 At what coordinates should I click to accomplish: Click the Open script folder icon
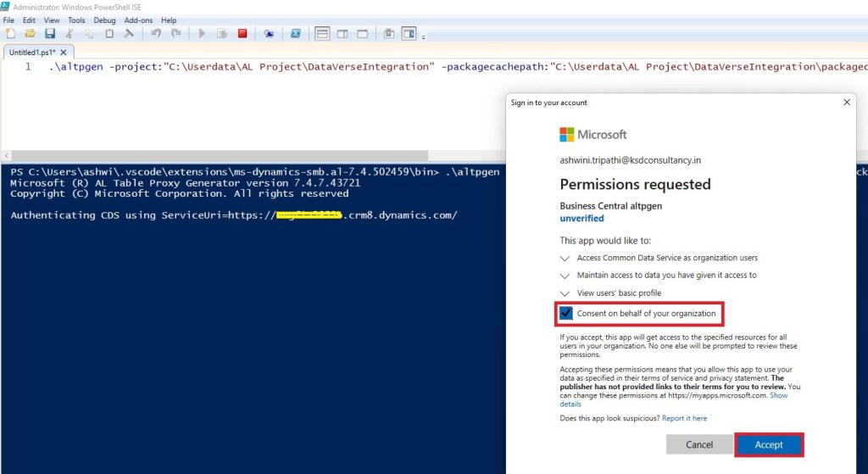pos(30,34)
